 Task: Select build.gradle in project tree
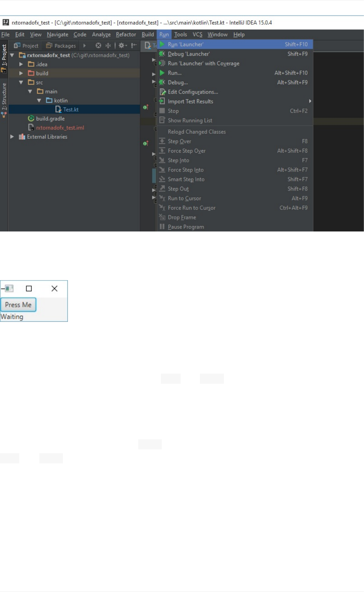(x=50, y=119)
